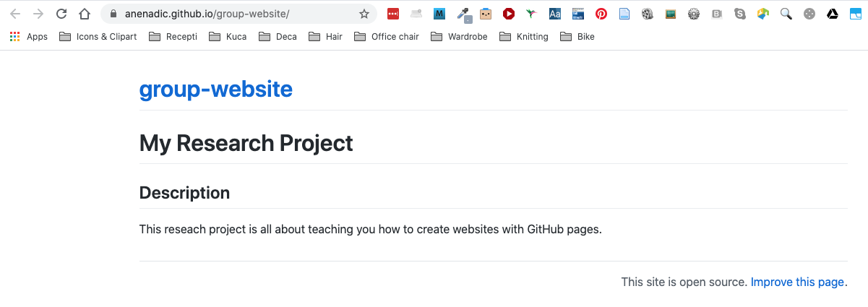
Task: Open the Recepti bookmark folder
Action: click(173, 37)
